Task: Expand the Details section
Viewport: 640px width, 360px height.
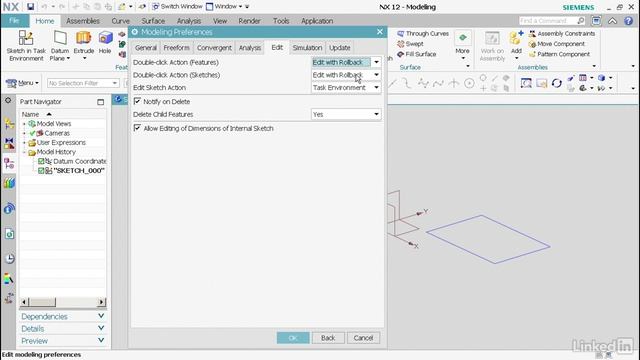Action: (x=62, y=329)
